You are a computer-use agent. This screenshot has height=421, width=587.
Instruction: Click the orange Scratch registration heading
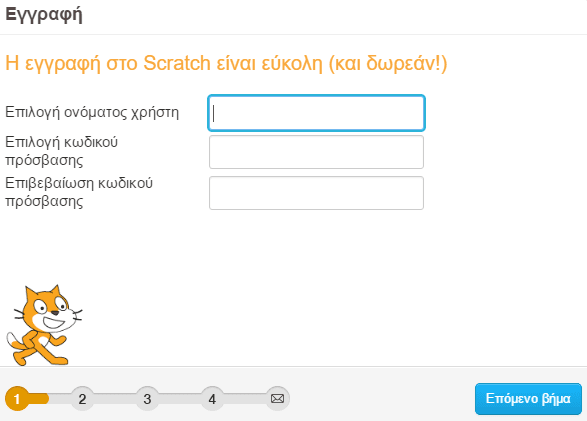(226, 63)
